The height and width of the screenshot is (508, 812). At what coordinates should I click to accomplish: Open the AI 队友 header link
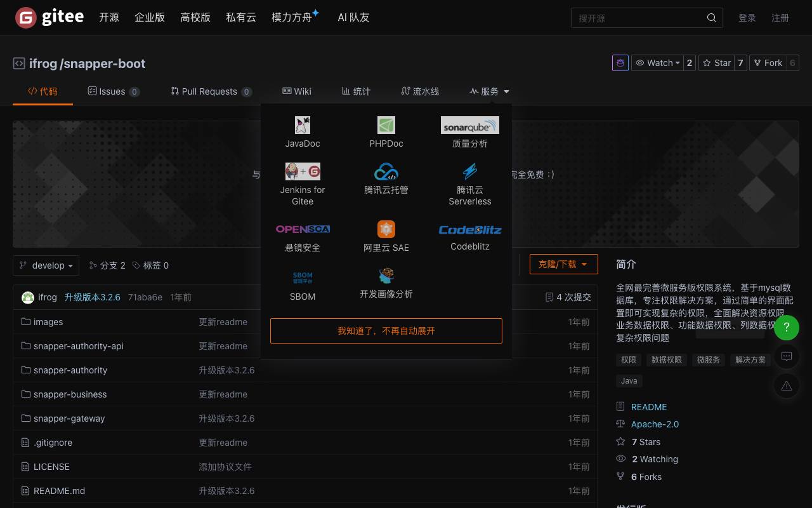353,18
